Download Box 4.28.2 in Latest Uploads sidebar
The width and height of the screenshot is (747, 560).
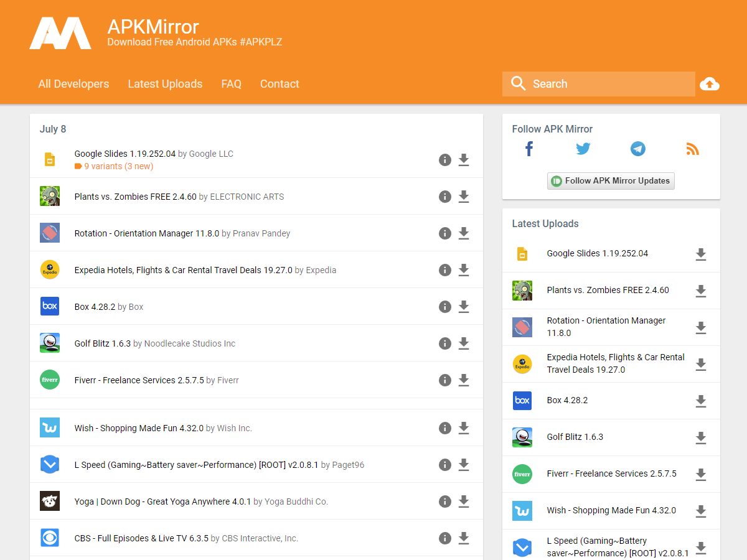[x=701, y=401]
